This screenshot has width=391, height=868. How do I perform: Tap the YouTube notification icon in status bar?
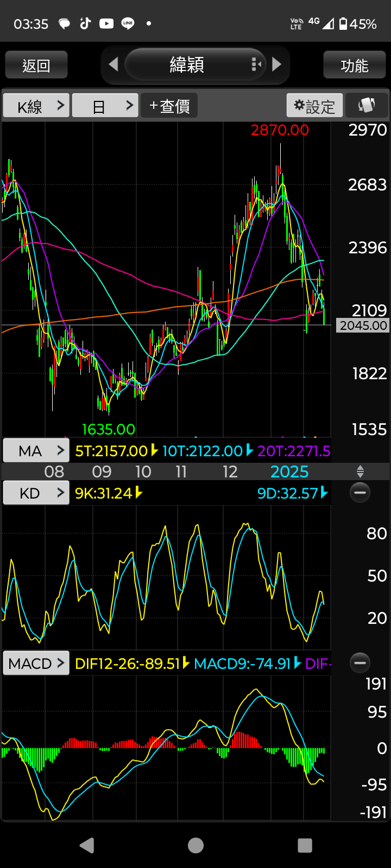click(106, 23)
